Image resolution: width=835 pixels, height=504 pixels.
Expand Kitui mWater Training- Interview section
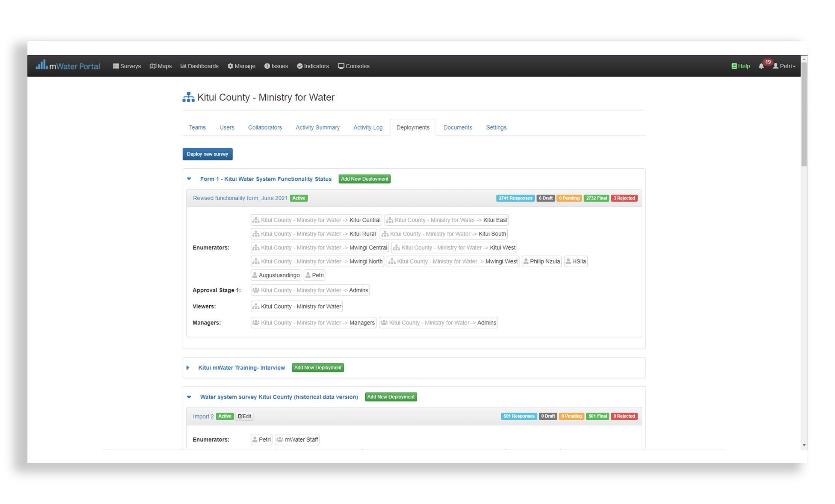(188, 368)
